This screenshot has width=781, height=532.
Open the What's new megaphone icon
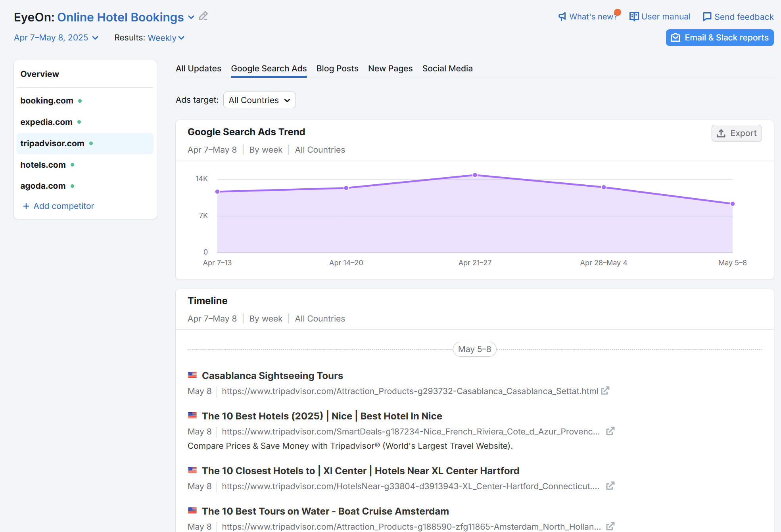click(x=562, y=17)
